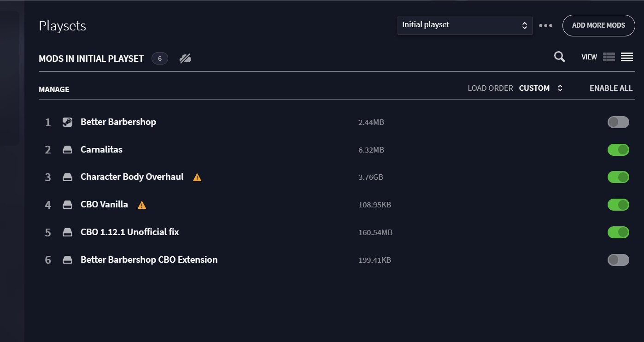Enable Better Barbershop CBO Extension toggle

pyautogui.click(x=618, y=260)
